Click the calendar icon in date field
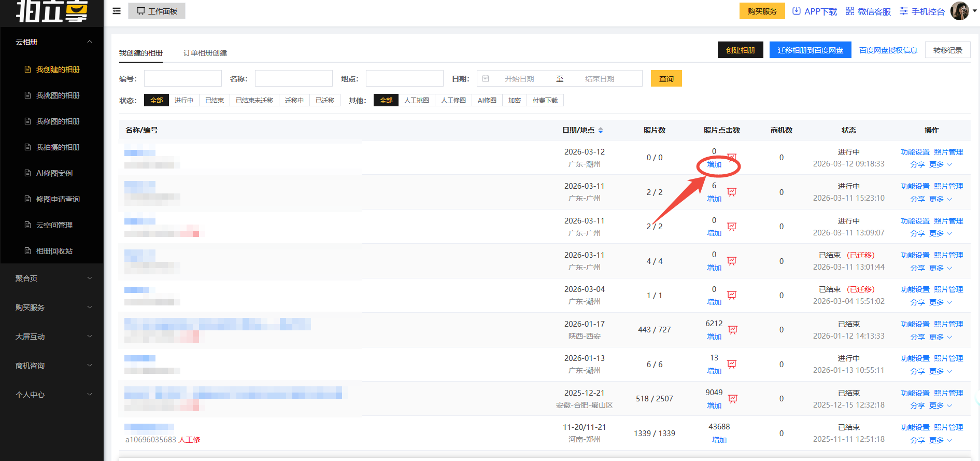The height and width of the screenshot is (461, 980). pyautogui.click(x=486, y=79)
